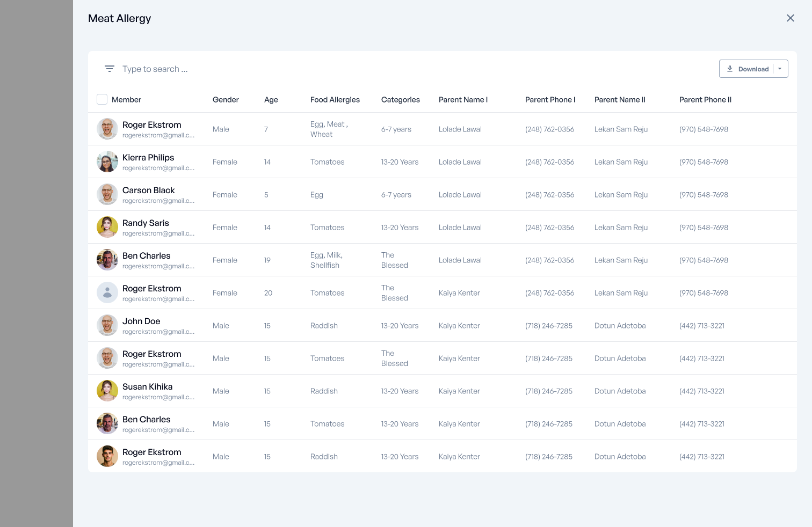Click the Kierra Philips name link
This screenshot has width=812, height=527.
148,157
